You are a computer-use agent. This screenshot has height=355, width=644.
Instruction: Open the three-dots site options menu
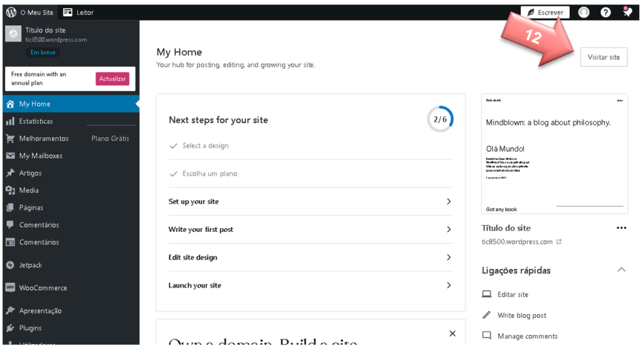(621, 228)
